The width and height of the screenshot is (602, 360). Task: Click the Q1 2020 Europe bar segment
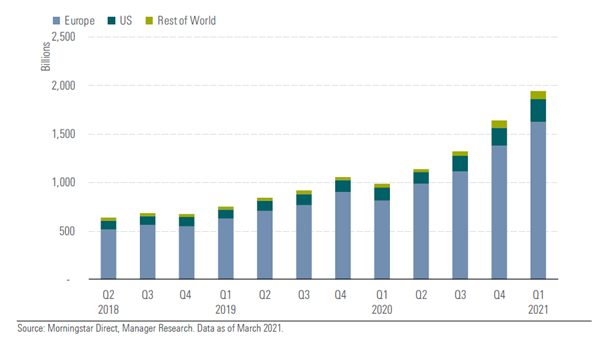coord(382,239)
